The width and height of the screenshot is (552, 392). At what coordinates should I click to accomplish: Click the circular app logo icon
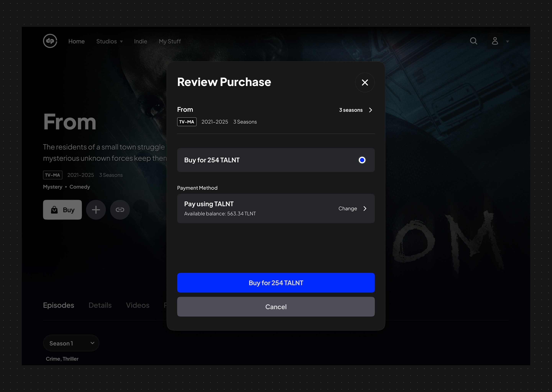tap(50, 41)
